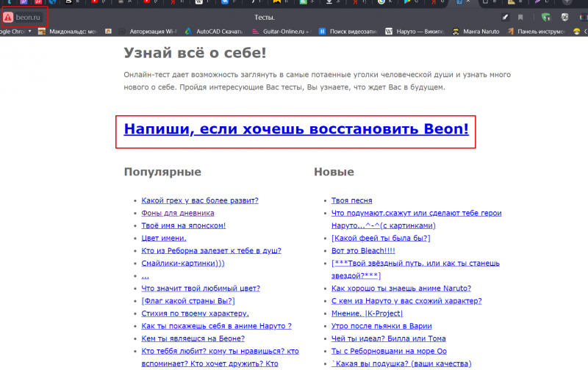Open the green shield ad-blocker extension

click(546, 17)
